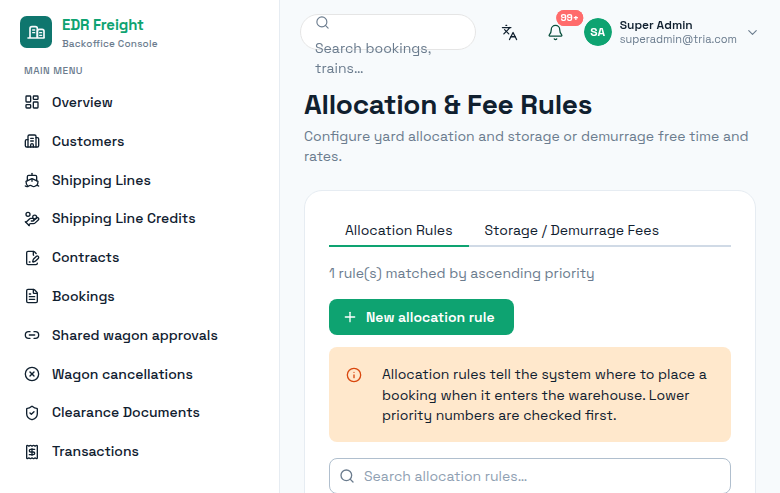780x493 pixels.
Task: Click the Wagon cancellations circle-x icon
Action: tap(32, 374)
